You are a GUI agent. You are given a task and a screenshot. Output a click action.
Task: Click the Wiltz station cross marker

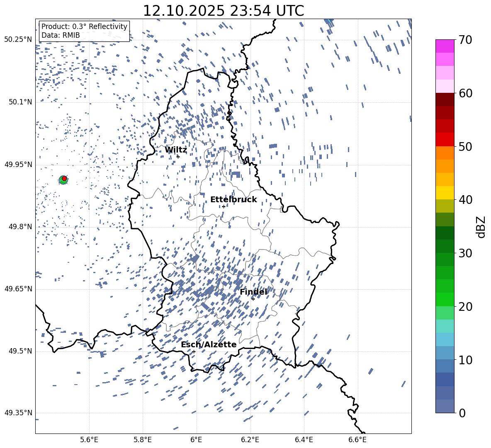(x=178, y=157)
